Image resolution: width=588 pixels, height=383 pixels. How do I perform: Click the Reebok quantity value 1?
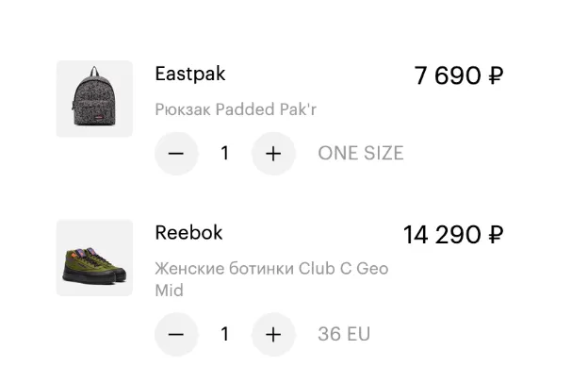pos(224,334)
